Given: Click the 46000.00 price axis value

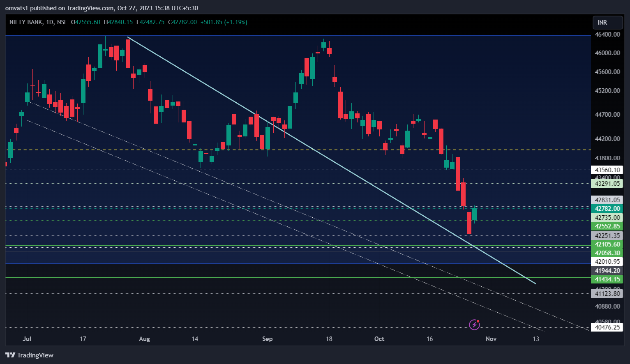Looking at the screenshot, I should [607, 53].
